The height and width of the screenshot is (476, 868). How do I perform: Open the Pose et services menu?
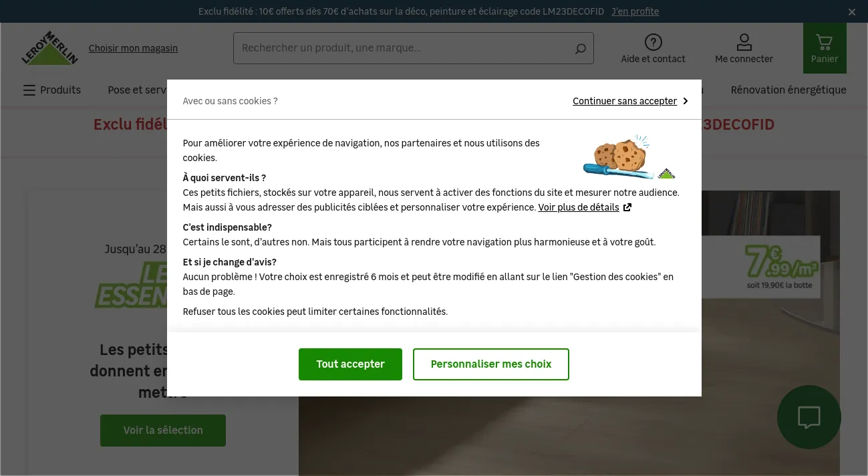[138, 90]
